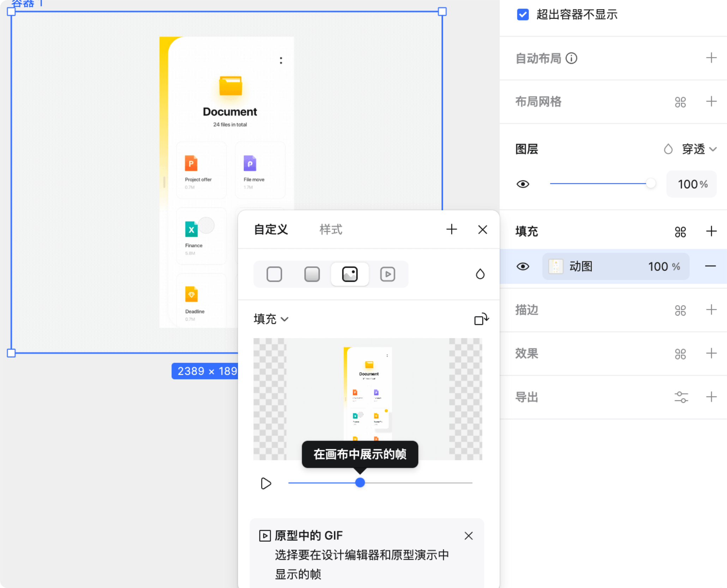Select the video/GIF fill type icon
Screen dimensions: 727x588
click(x=387, y=274)
